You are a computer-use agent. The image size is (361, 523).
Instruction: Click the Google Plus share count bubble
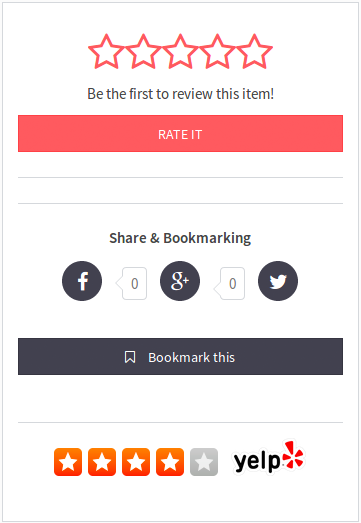(230, 284)
